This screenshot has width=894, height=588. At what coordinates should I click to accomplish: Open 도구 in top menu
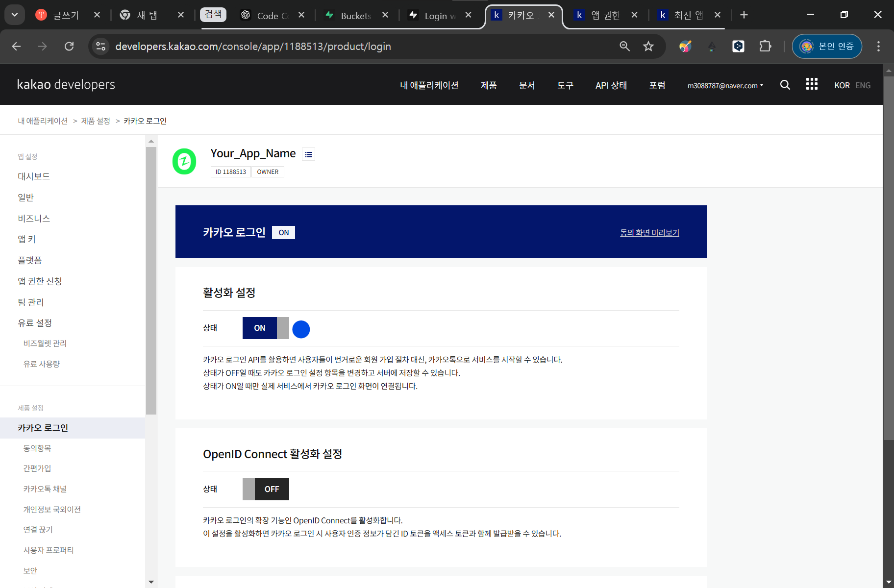[565, 85]
